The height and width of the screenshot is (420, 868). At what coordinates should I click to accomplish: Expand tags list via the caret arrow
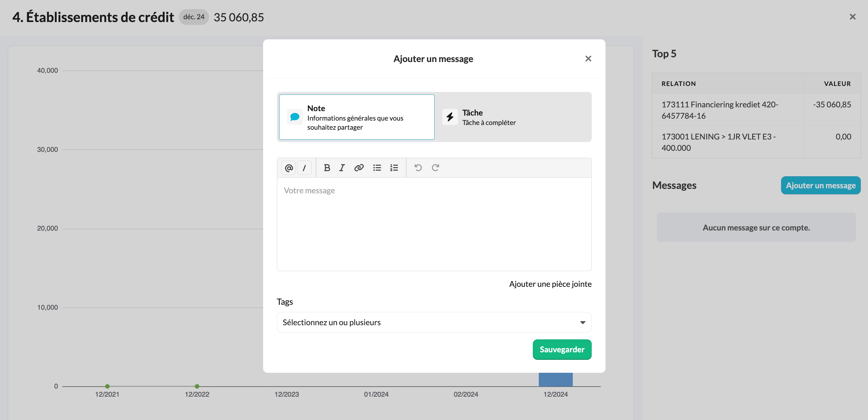coord(583,323)
